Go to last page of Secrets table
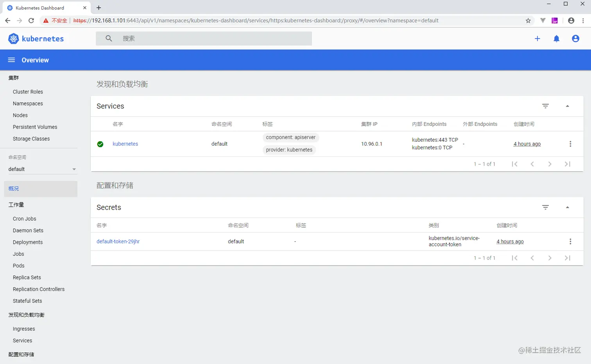 (568, 258)
